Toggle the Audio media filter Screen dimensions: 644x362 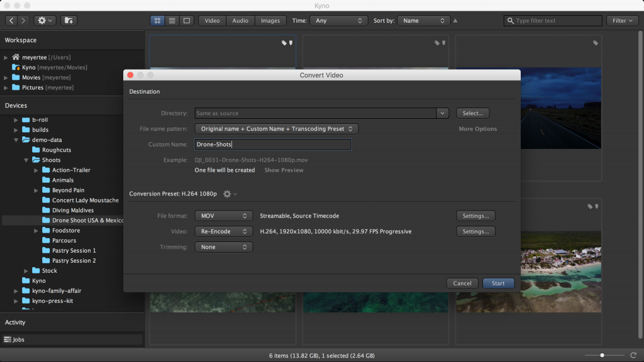tap(240, 20)
